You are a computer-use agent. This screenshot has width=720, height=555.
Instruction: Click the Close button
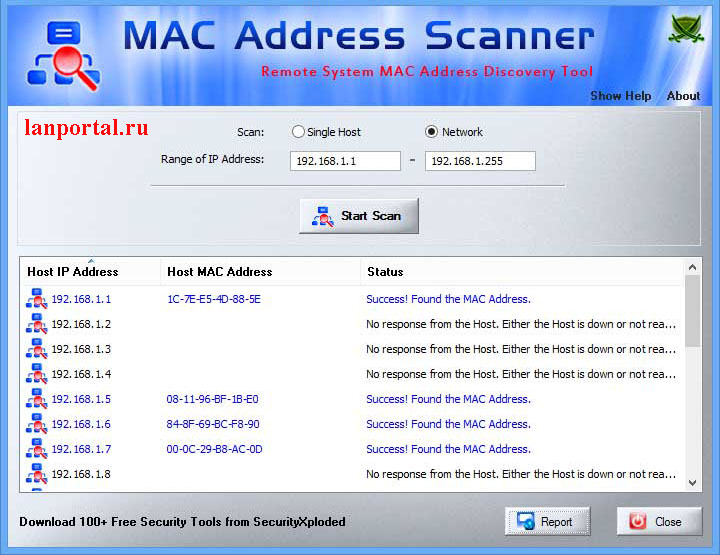[x=659, y=521]
